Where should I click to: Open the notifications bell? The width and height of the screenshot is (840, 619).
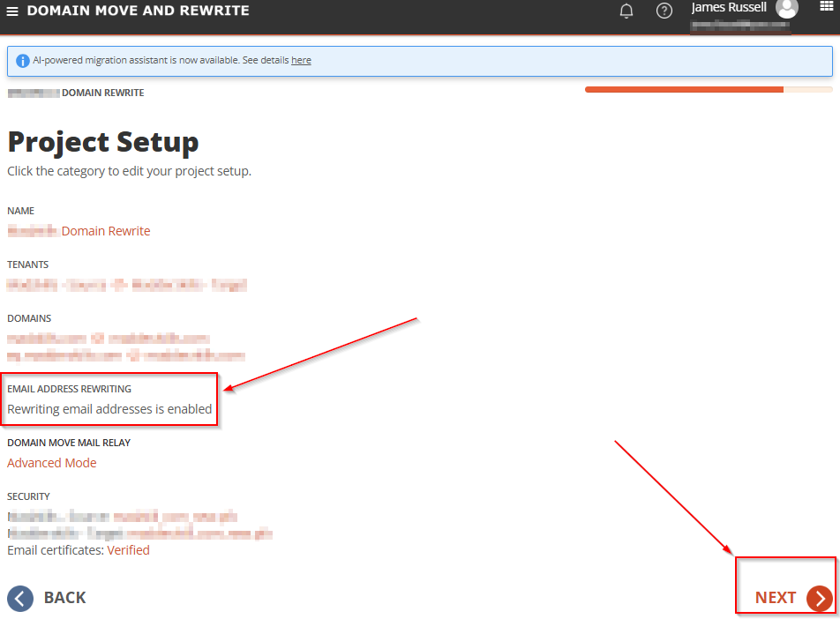(626, 11)
